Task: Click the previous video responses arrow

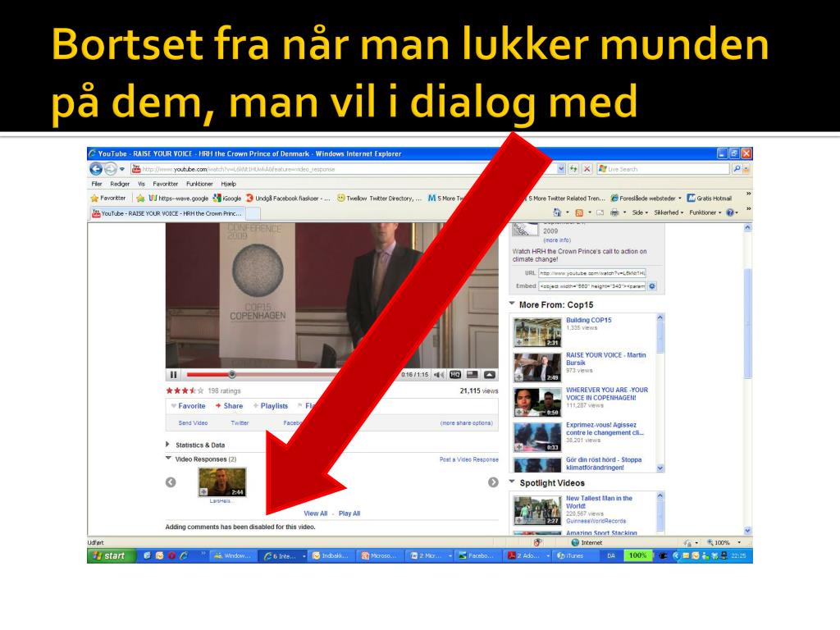Action: [171, 482]
